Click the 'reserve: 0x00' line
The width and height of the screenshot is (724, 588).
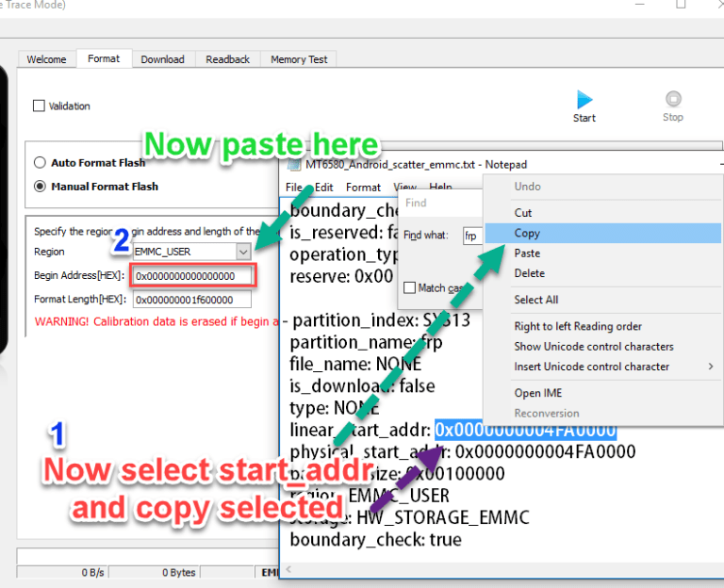pos(341,276)
